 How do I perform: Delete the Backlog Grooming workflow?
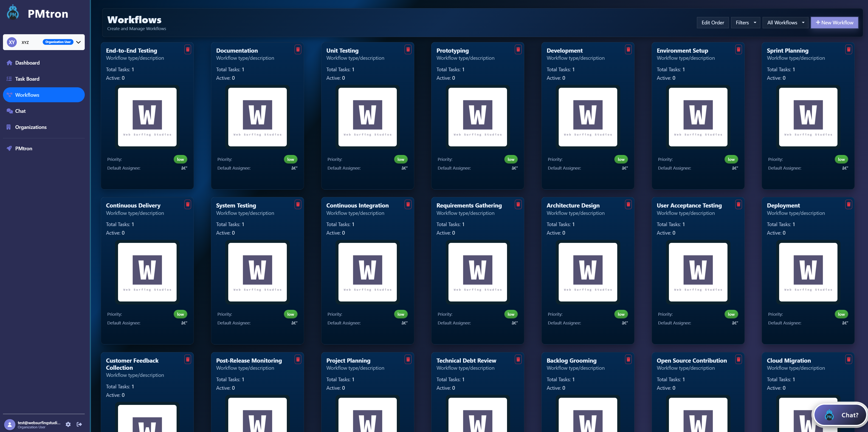[628, 359]
